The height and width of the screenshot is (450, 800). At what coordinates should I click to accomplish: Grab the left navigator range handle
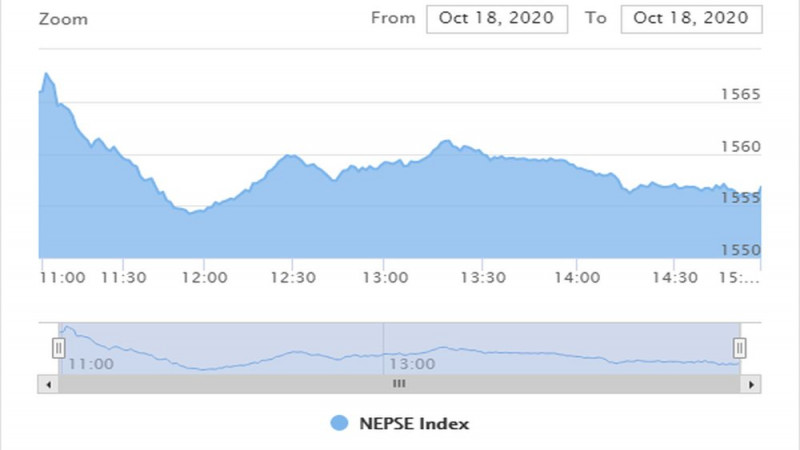(59, 348)
